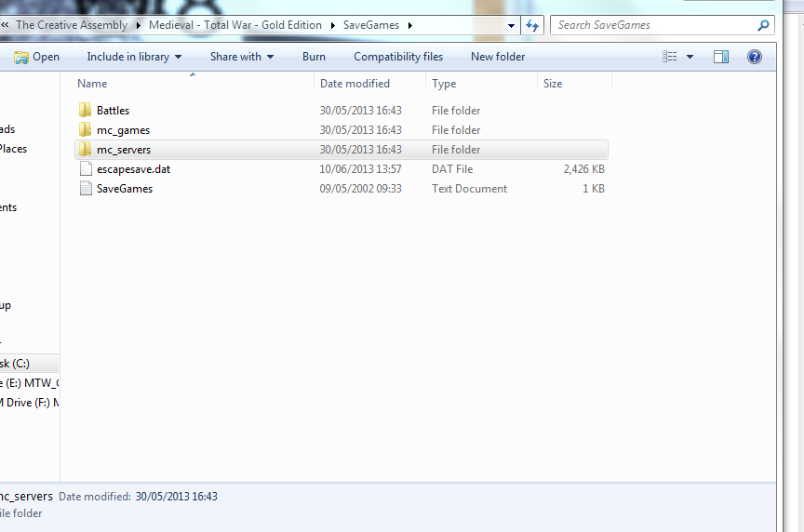Show hidden breadcrumb path chevrons
Viewport: 804px width, 532px height.
point(6,24)
